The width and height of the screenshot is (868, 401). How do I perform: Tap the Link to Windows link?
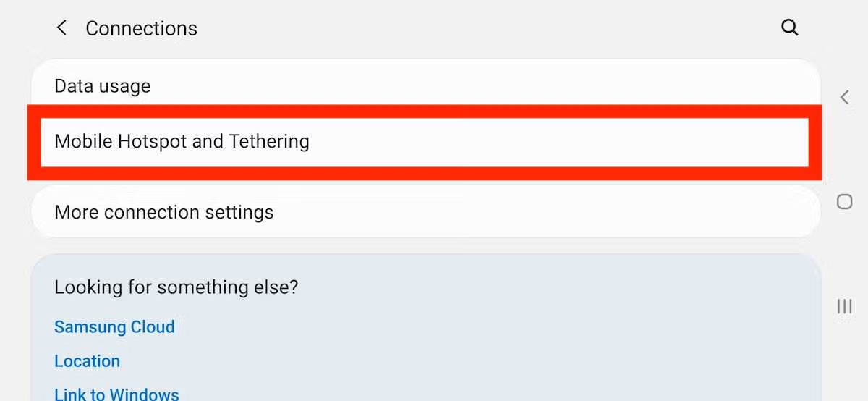[x=116, y=394]
